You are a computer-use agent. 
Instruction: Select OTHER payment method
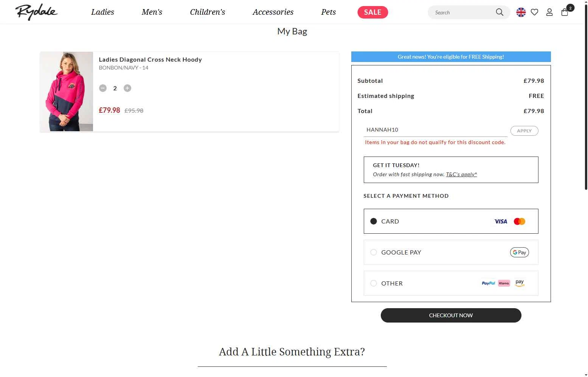click(x=451, y=283)
